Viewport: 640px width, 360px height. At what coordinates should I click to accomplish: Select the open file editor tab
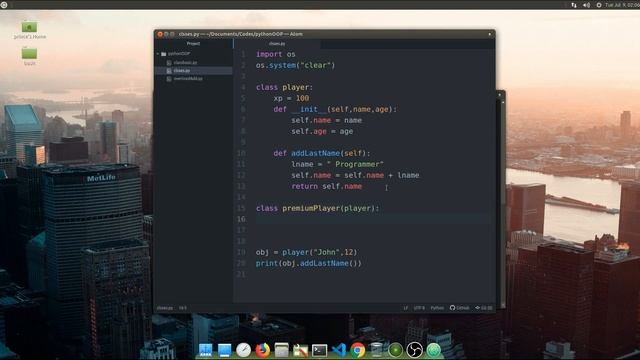point(277,43)
